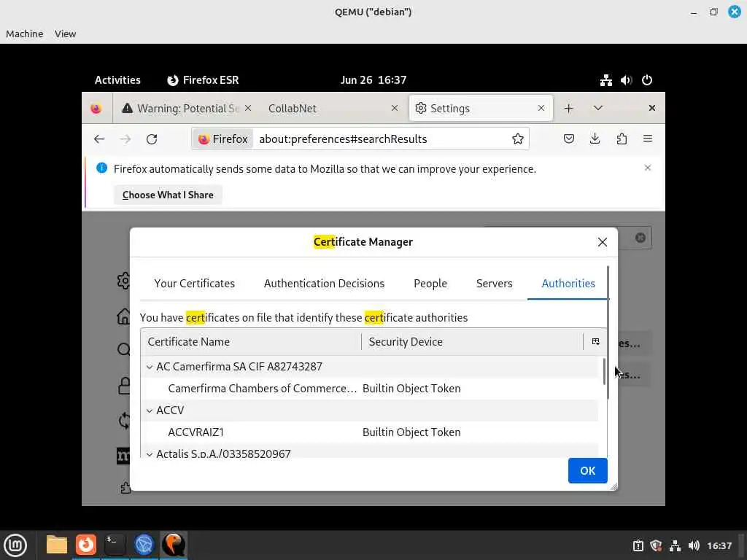
Task: Click the certificate list scrollbar thumb
Action: [x=604, y=371]
